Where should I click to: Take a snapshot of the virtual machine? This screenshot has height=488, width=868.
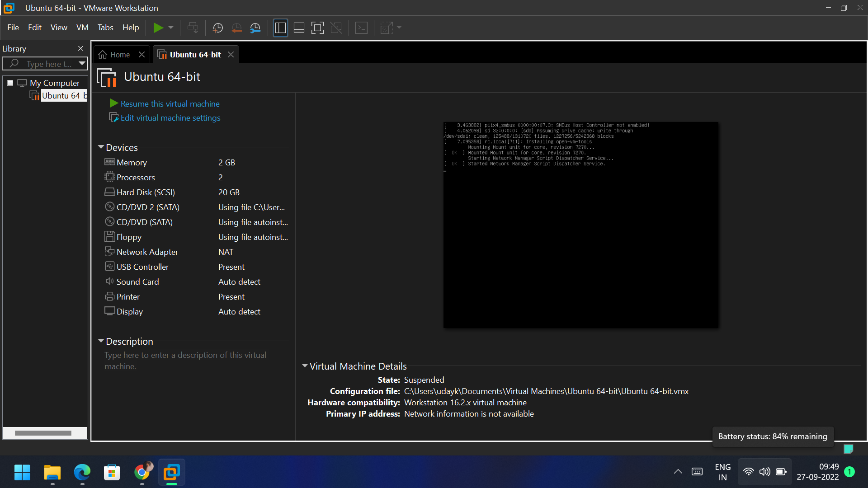click(217, 28)
